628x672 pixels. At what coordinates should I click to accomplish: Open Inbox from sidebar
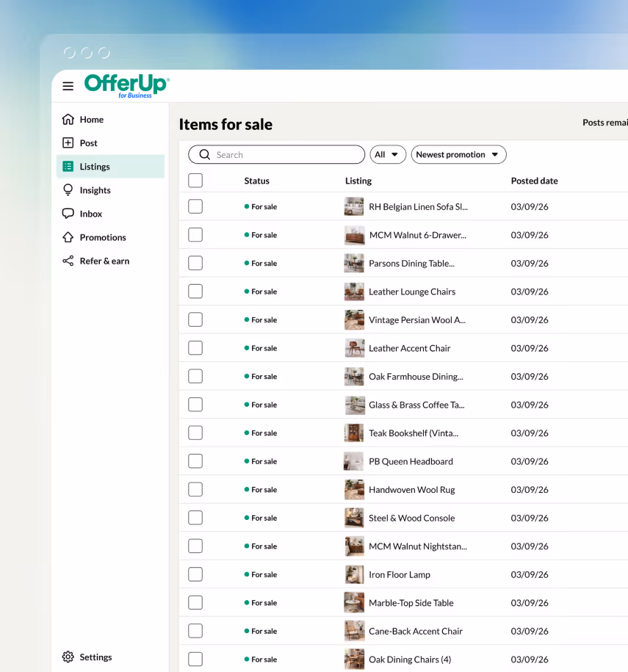tap(110, 214)
